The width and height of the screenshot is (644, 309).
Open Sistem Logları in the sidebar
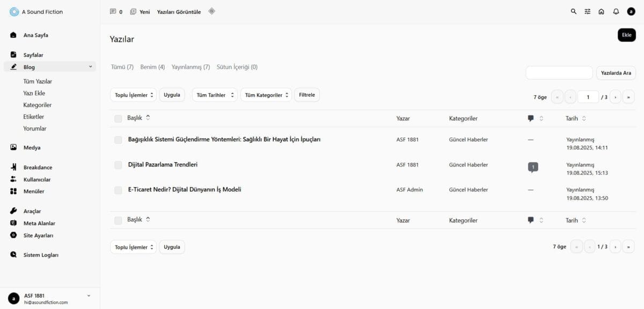click(41, 255)
